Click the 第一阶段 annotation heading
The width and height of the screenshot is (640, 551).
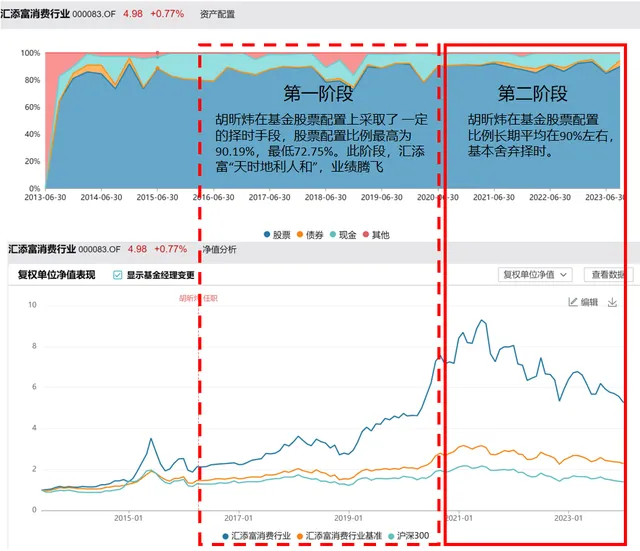[x=318, y=94]
